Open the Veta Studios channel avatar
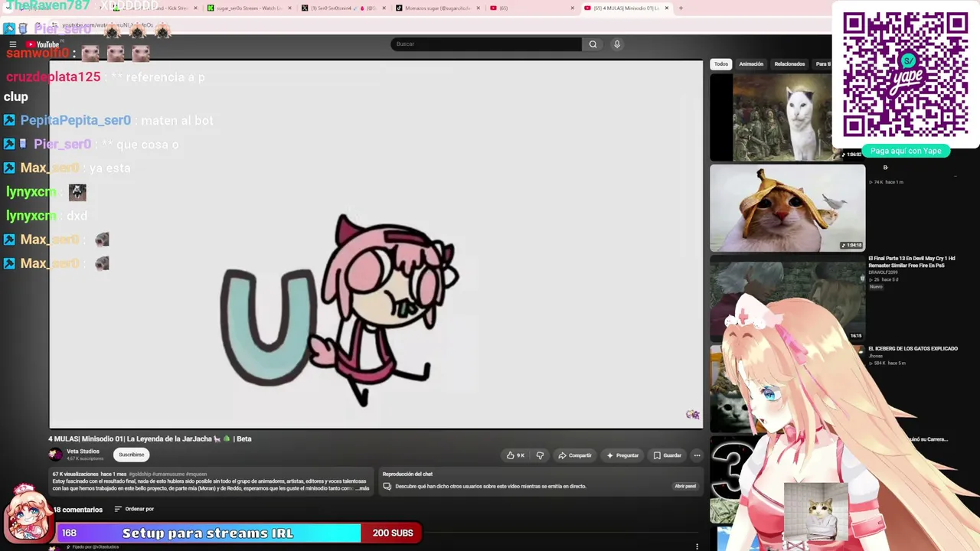Screen dimensions: 980x551 click(55, 455)
